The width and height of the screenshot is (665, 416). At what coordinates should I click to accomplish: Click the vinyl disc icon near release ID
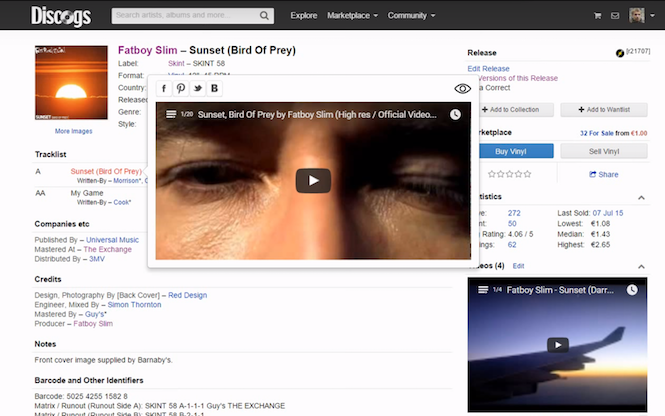coord(620,53)
